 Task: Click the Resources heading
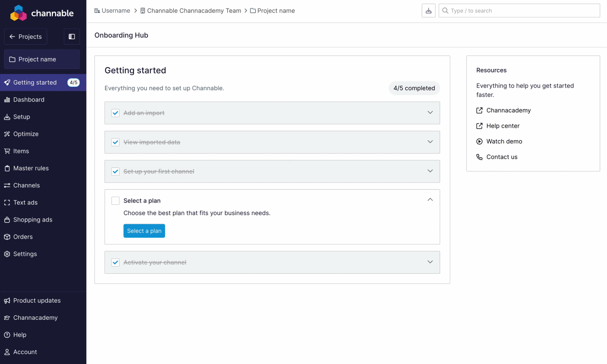(491, 70)
